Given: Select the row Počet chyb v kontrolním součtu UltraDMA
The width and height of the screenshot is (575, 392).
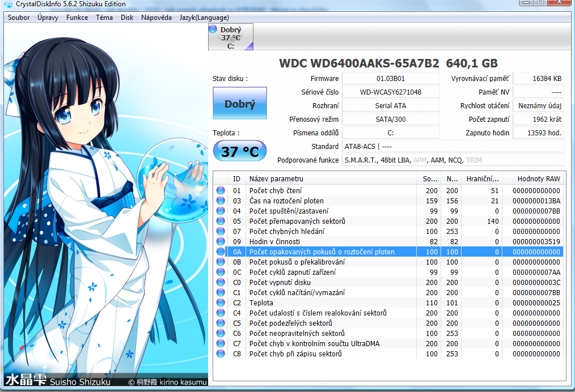Looking at the screenshot, I should (x=388, y=344).
